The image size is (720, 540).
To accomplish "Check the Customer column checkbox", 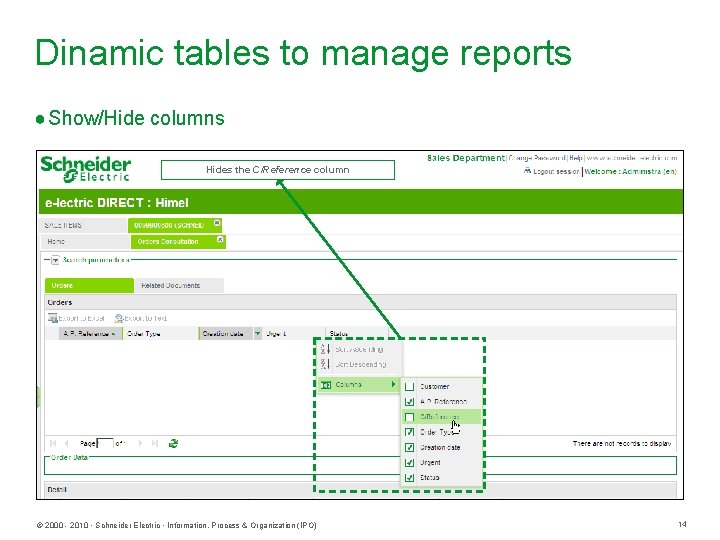I will point(410,387).
